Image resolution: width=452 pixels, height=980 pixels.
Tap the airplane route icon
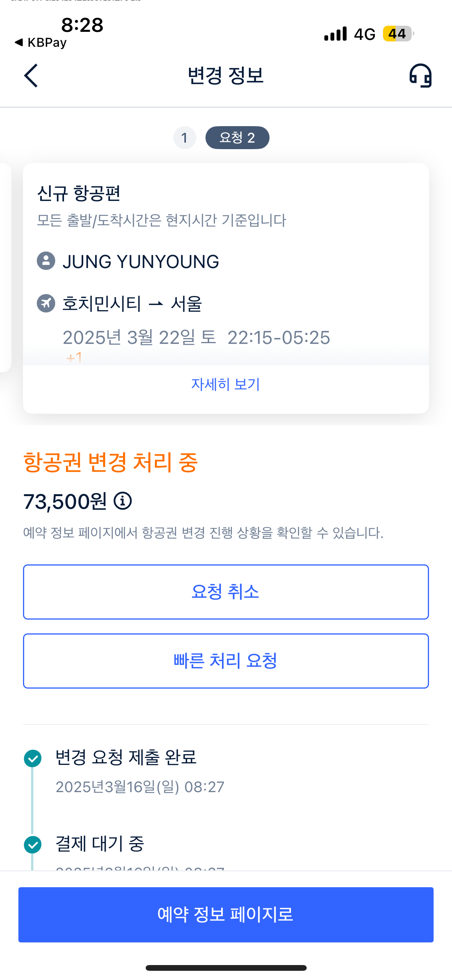click(x=46, y=303)
